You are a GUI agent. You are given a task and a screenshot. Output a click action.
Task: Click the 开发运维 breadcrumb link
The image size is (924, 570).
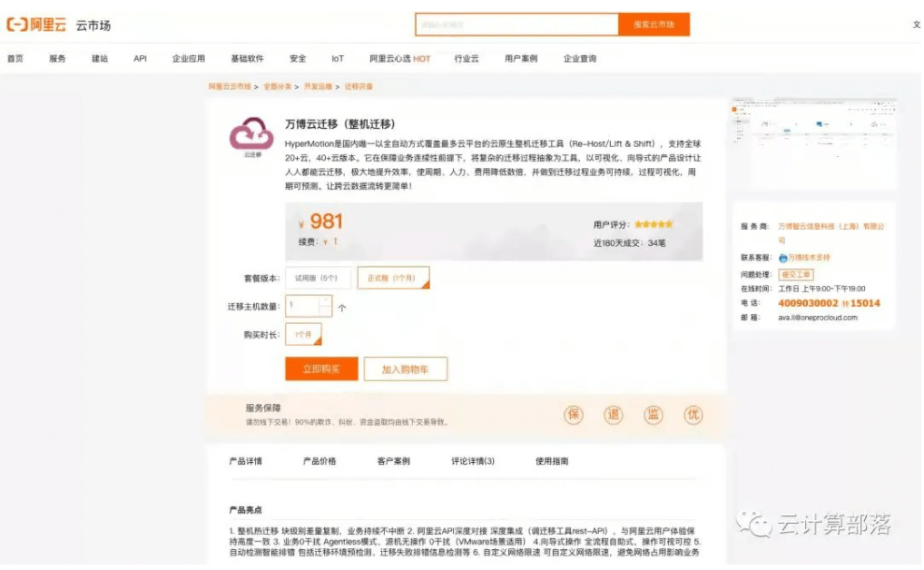point(318,86)
